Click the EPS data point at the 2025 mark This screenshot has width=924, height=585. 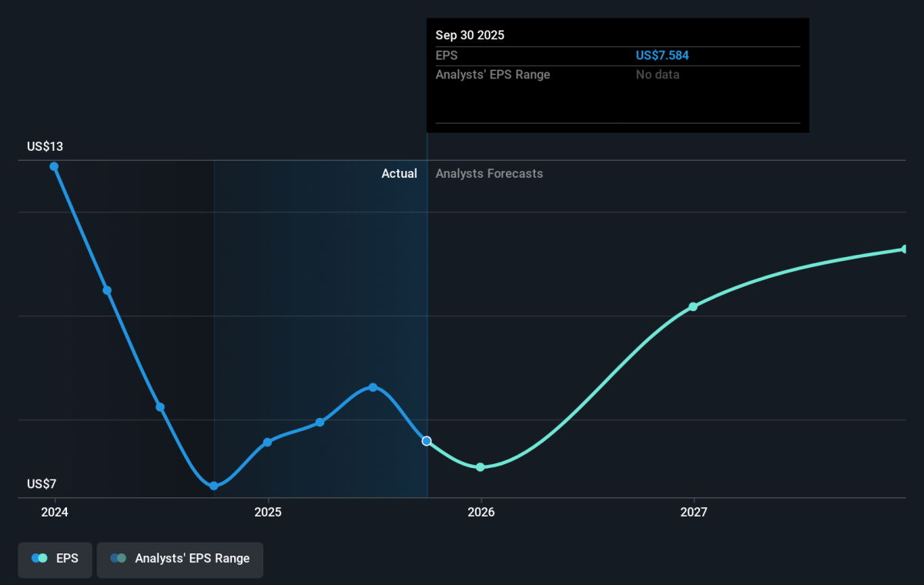click(x=267, y=442)
